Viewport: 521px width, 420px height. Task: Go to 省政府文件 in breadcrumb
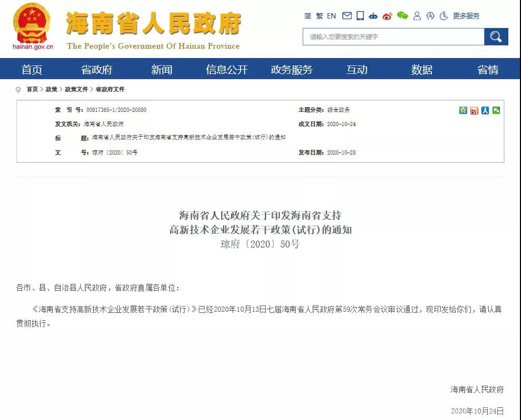point(110,89)
